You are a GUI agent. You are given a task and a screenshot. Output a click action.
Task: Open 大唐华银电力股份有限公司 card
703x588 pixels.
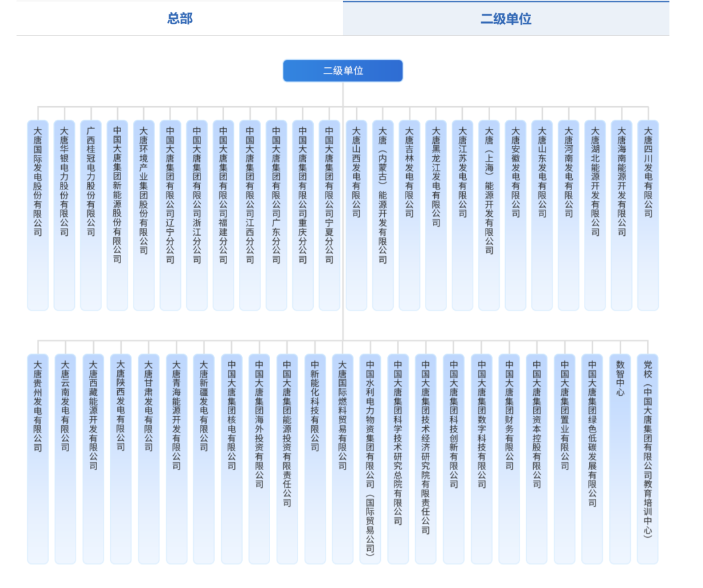[64, 216]
